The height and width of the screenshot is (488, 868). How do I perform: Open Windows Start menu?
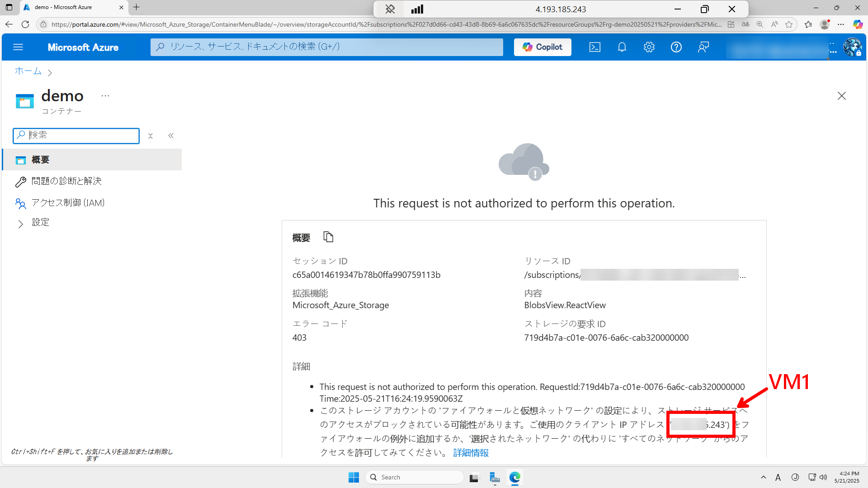click(354, 477)
